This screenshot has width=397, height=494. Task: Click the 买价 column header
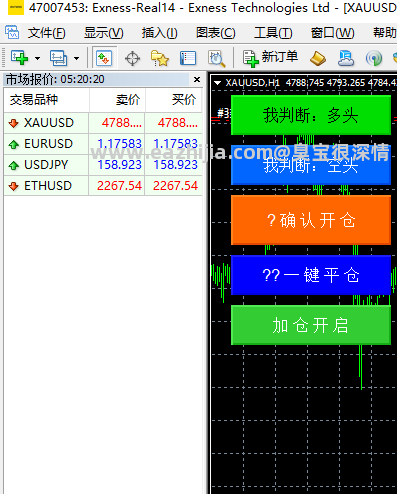tap(174, 100)
